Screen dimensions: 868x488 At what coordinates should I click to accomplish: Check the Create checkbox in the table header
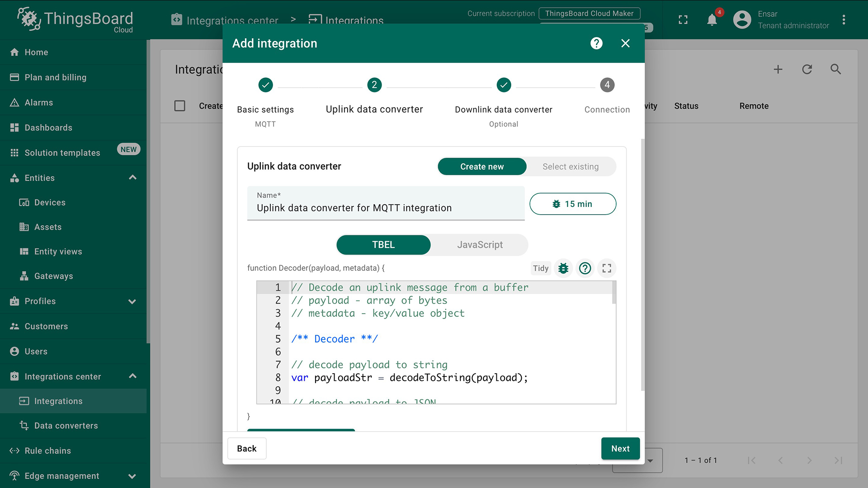pos(179,105)
